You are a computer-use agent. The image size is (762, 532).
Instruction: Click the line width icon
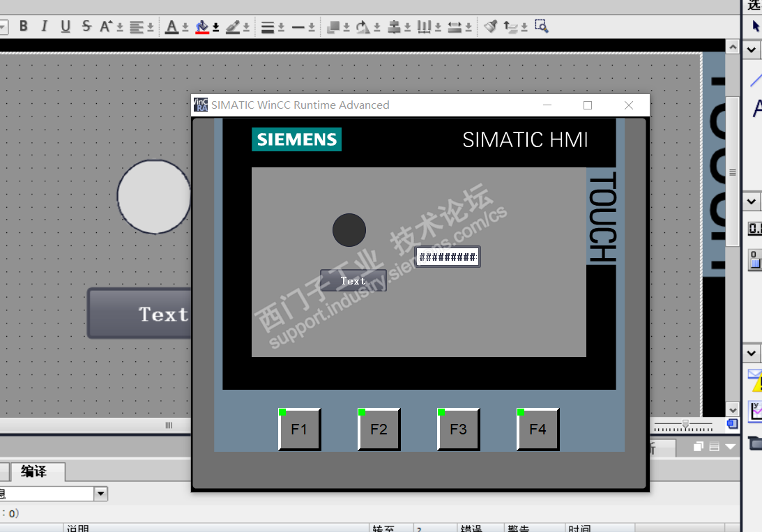(x=267, y=27)
